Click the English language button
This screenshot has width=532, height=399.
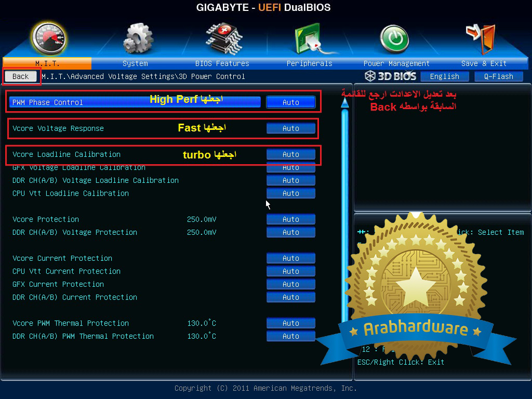[x=445, y=76]
